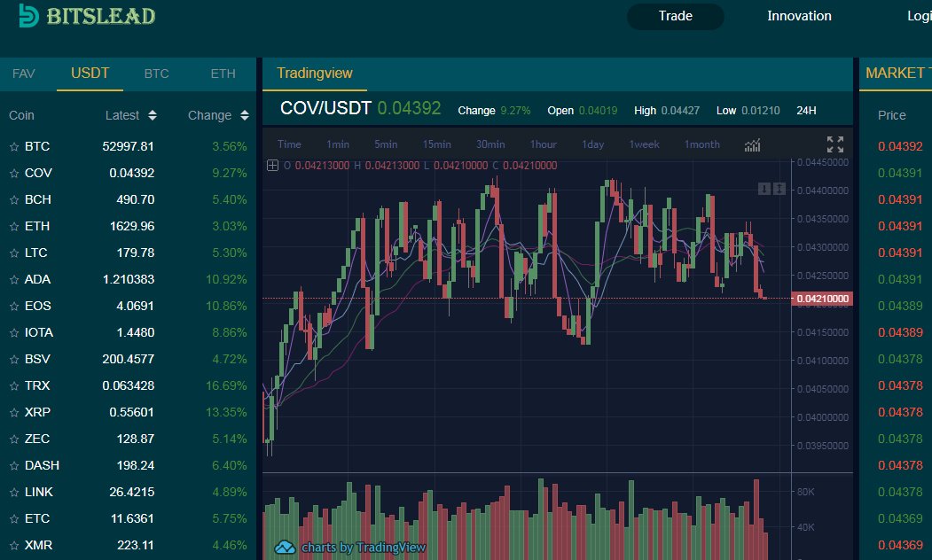Click the Login link

tap(919, 16)
